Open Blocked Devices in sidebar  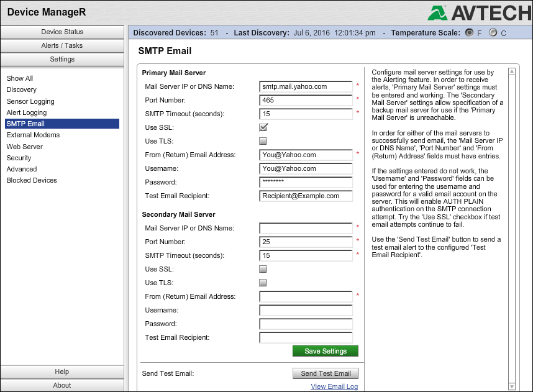click(32, 180)
